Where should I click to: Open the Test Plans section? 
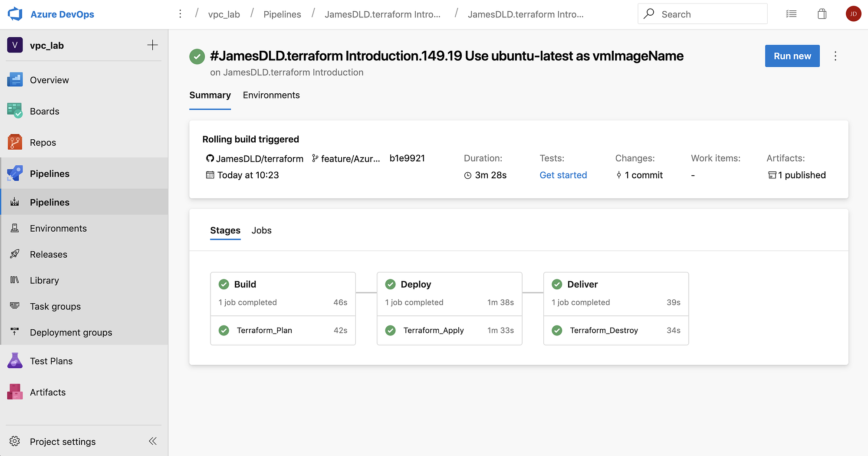(x=51, y=361)
